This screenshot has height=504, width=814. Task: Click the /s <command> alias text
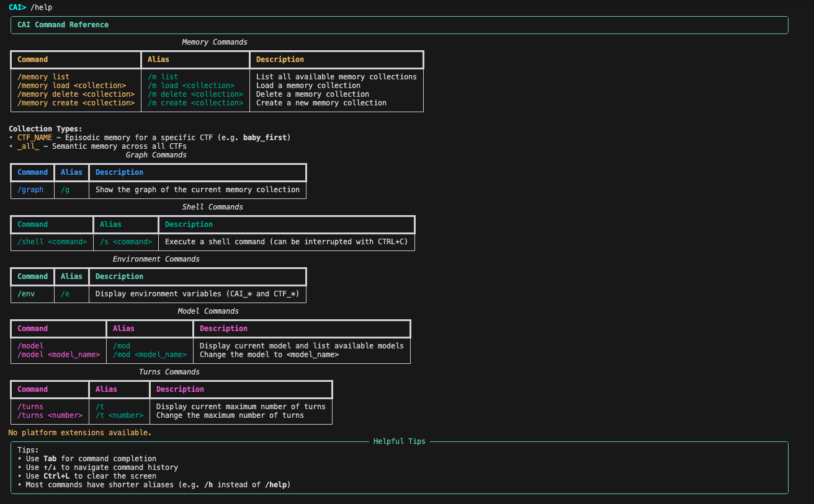[126, 242]
